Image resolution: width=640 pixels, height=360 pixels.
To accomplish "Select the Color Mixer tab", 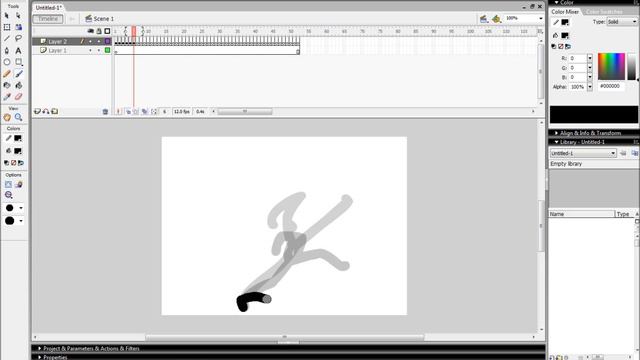I will click(x=565, y=12).
